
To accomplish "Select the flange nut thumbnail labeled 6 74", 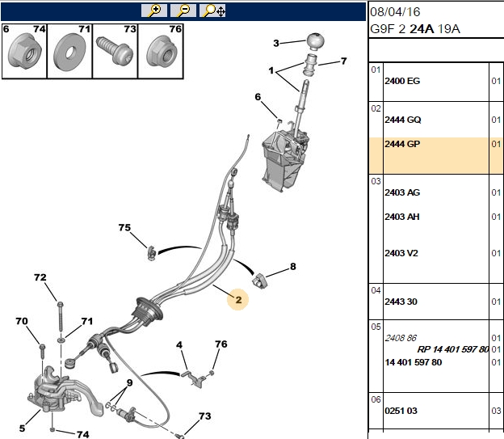I will click(24, 51).
